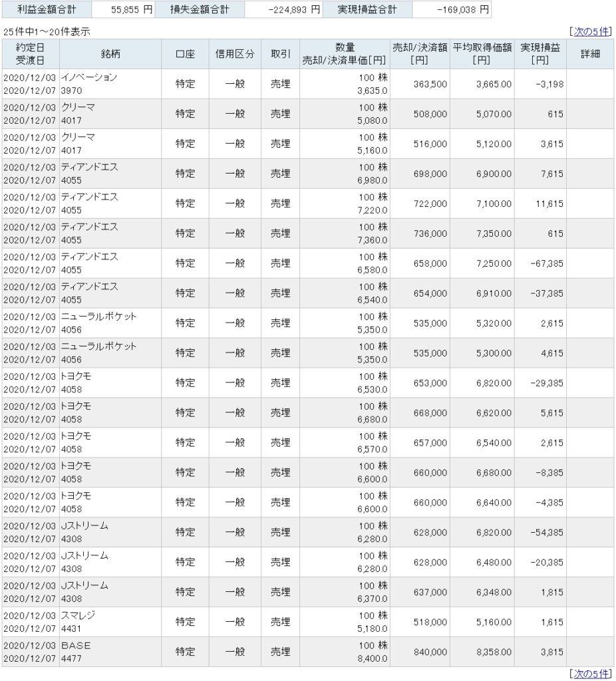Click the realized loss value -67,385
The image size is (616, 681).
[x=547, y=263]
